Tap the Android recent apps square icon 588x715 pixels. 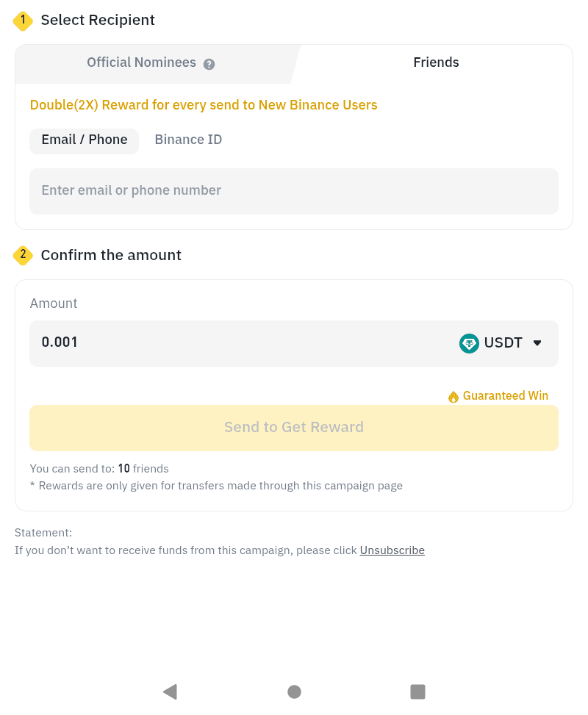pos(418,691)
